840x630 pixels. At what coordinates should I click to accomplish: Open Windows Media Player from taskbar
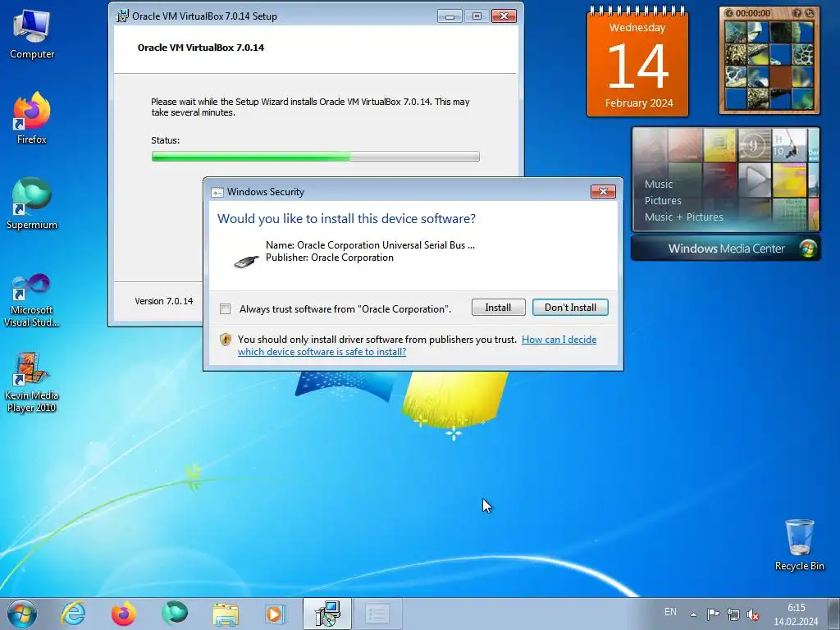276,614
